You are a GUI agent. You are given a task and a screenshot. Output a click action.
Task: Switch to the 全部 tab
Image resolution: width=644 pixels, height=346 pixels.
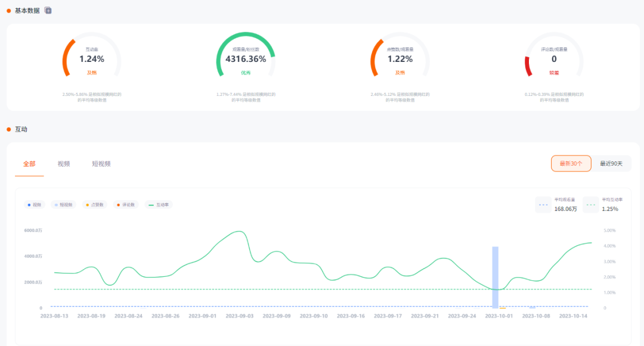coord(29,164)
